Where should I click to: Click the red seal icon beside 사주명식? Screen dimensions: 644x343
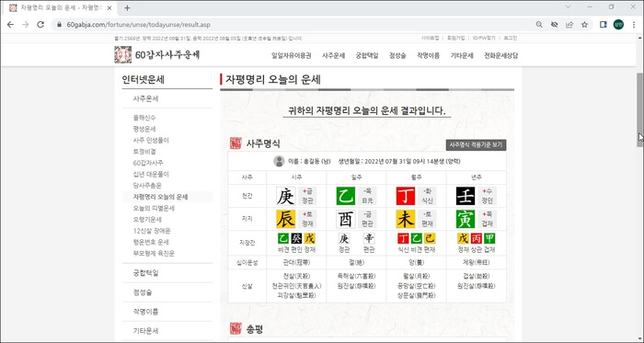tap(236, 143)
